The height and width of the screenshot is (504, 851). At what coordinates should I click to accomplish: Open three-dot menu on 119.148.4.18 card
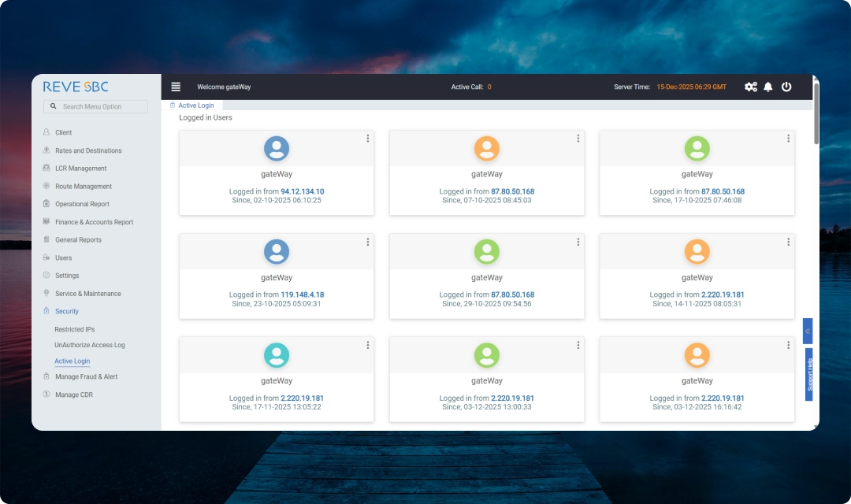point(368,242)
